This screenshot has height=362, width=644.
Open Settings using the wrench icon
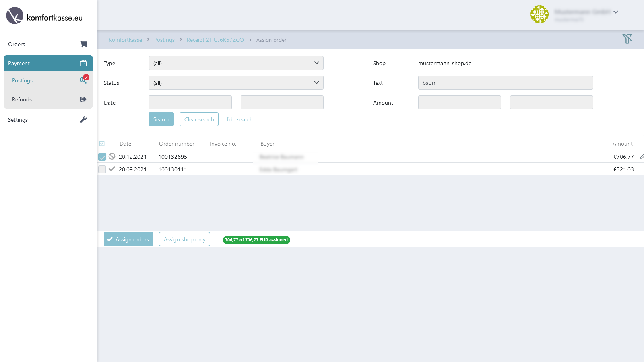point(83,119)
